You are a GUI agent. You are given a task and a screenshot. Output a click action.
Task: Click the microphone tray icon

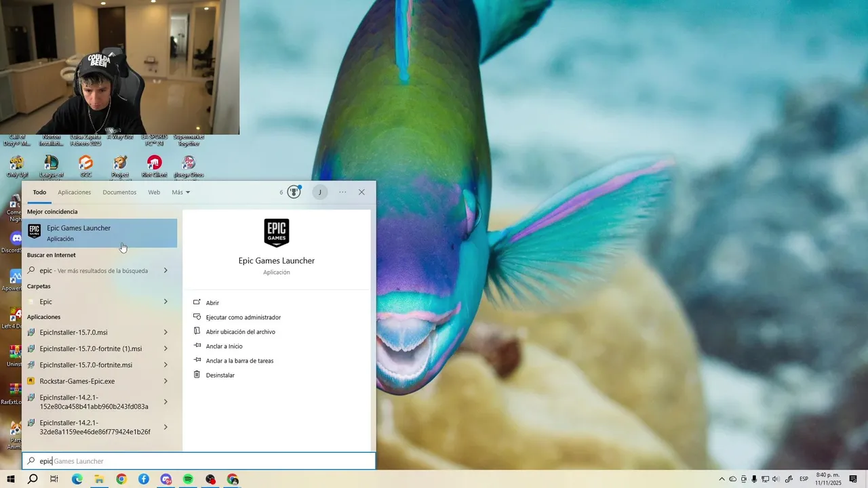(x=754, y=479)
